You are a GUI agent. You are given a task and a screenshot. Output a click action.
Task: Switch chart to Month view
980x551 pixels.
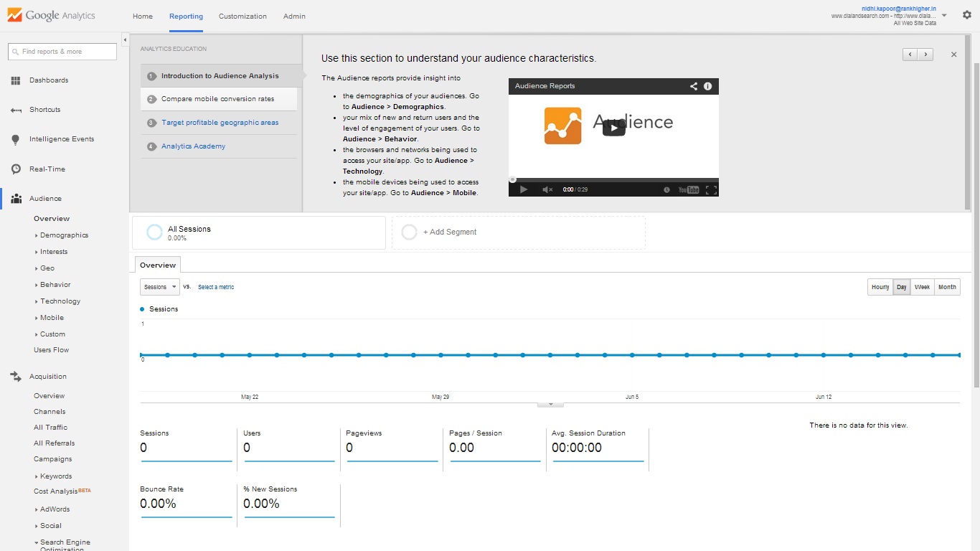coord(947,287)
